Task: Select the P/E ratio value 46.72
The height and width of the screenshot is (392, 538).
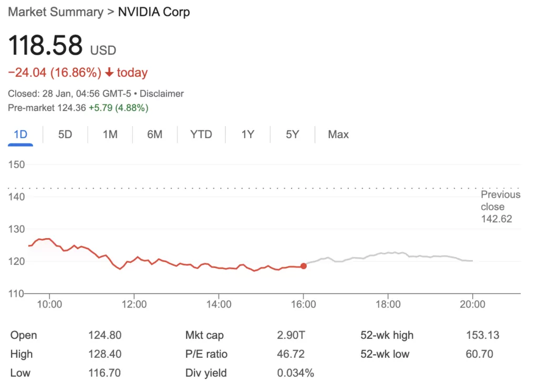Action: pos(291,354)
